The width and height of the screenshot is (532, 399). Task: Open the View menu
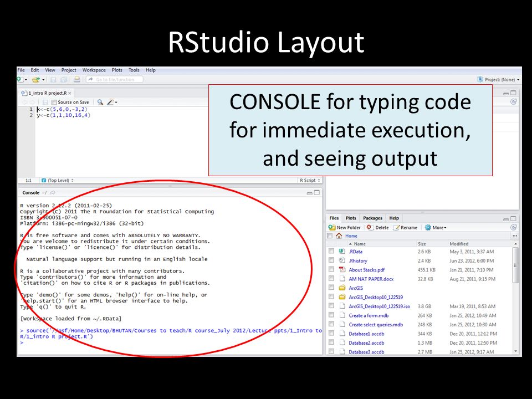click(50, 70)
